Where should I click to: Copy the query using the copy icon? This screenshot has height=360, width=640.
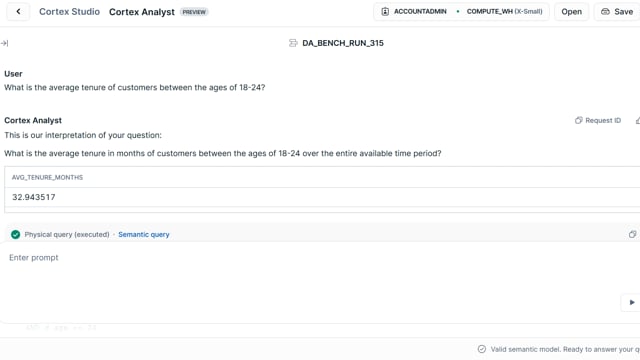(632, 234)
